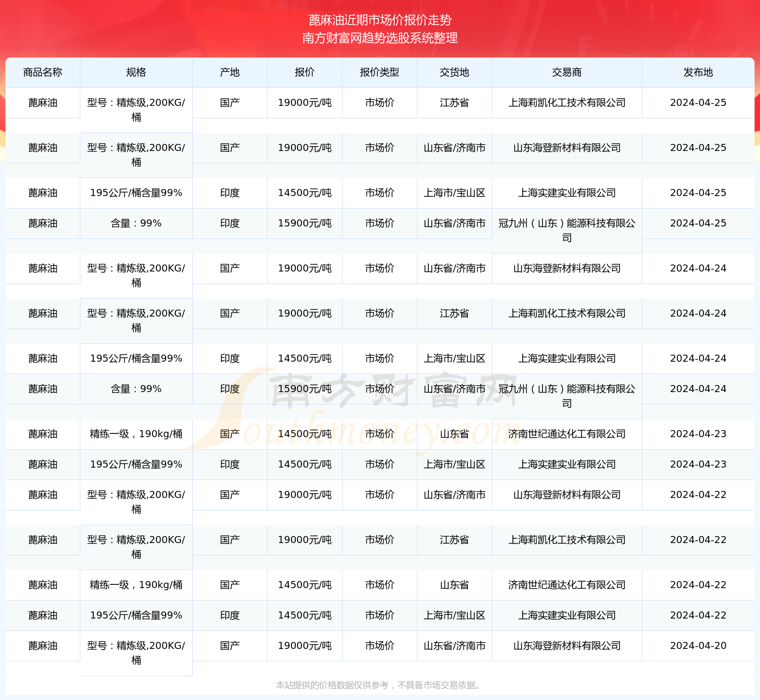Image resolution: width=760 pixels, height=700 pixels.
Task: Click the 发布地 column header
Action: click(x=698, y=72)
